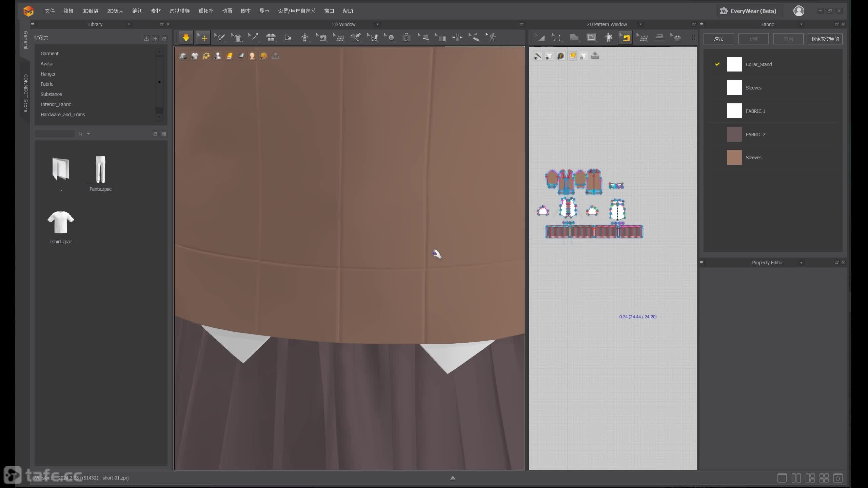The image size is (868, 488).
Task: Select the brown Sleeves fabric swatch
Action: coord(734,158)
